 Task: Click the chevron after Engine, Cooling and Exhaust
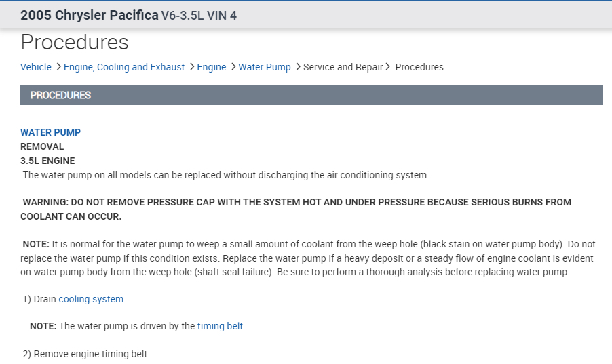192,67
